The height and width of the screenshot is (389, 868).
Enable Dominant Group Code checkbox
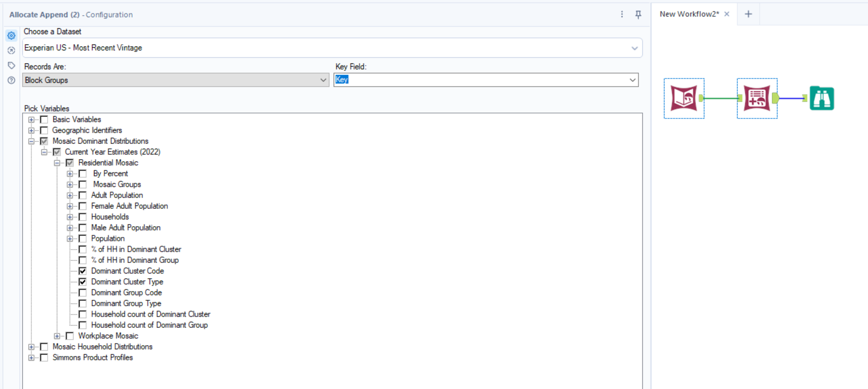[82, 293]
